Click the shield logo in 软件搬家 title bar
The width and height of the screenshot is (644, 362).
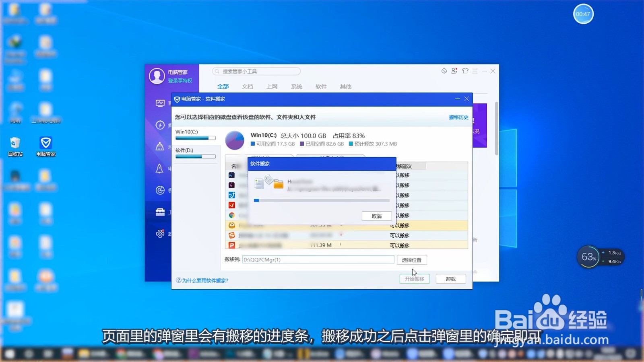[x=177, y=99]
